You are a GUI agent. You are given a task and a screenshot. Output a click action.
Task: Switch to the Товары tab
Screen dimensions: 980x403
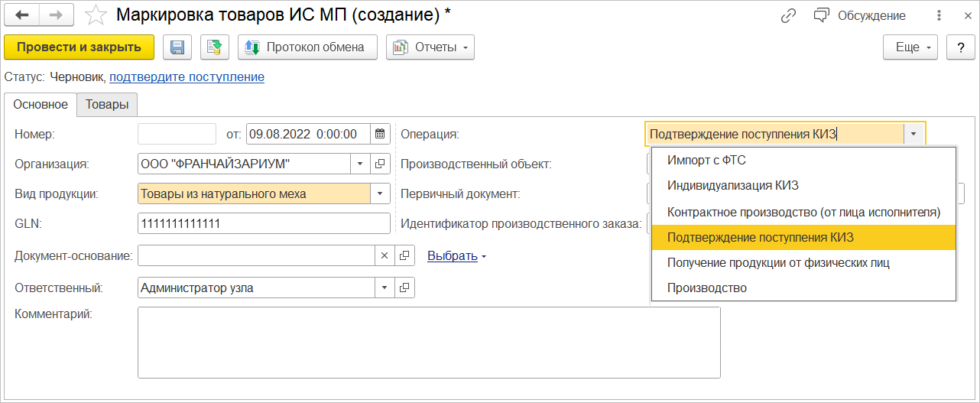click(107, 105)
